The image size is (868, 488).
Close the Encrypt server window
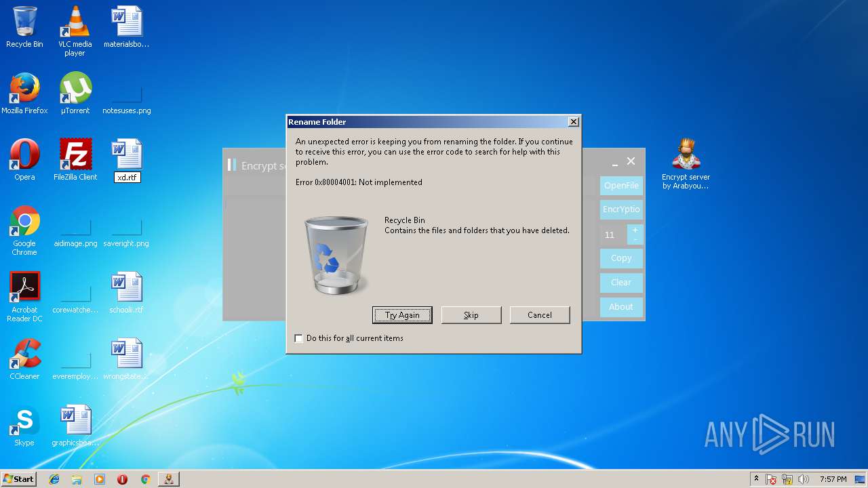(631, 161)
